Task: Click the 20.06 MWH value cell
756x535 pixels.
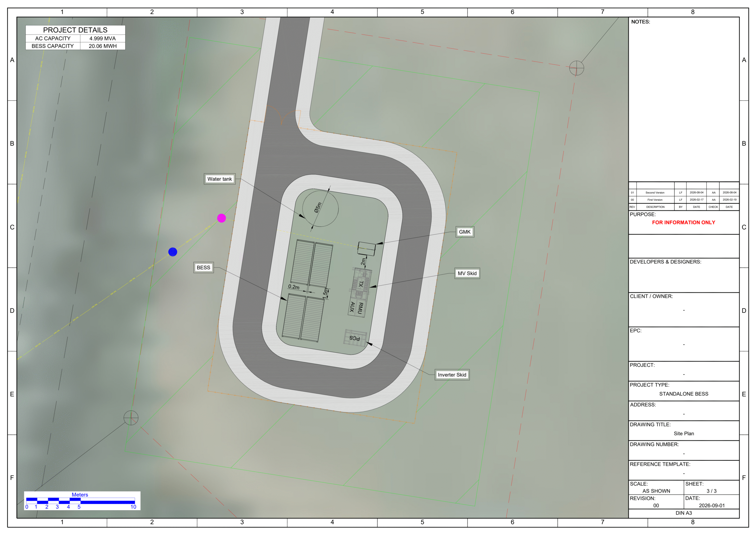Action: (x=102, y=46)
